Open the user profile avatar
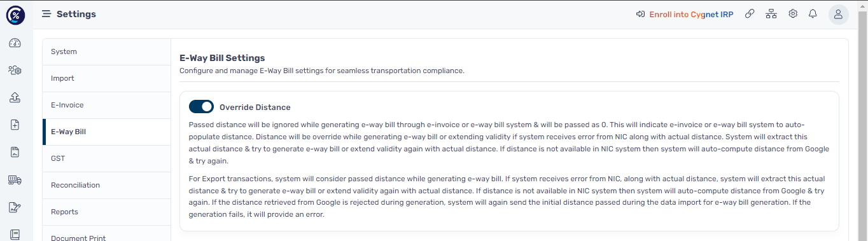Image resolution: width=868 pixels, height=241 pixels. coord(839,14)
